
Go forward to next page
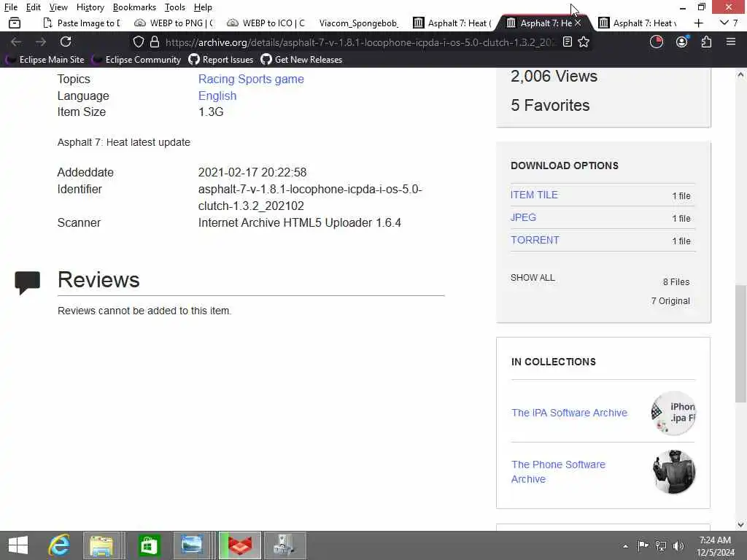[41, 42]
